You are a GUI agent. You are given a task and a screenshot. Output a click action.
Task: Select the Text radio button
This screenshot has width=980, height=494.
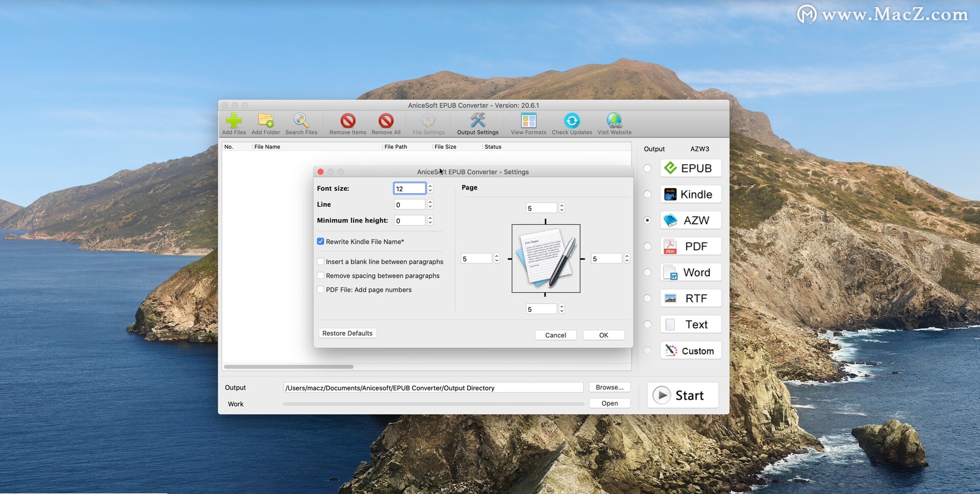[647, 324]
